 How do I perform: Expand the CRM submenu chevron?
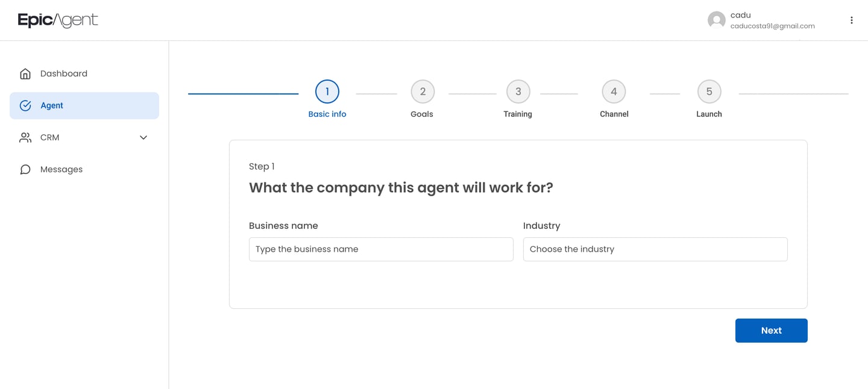click(143, 137)
